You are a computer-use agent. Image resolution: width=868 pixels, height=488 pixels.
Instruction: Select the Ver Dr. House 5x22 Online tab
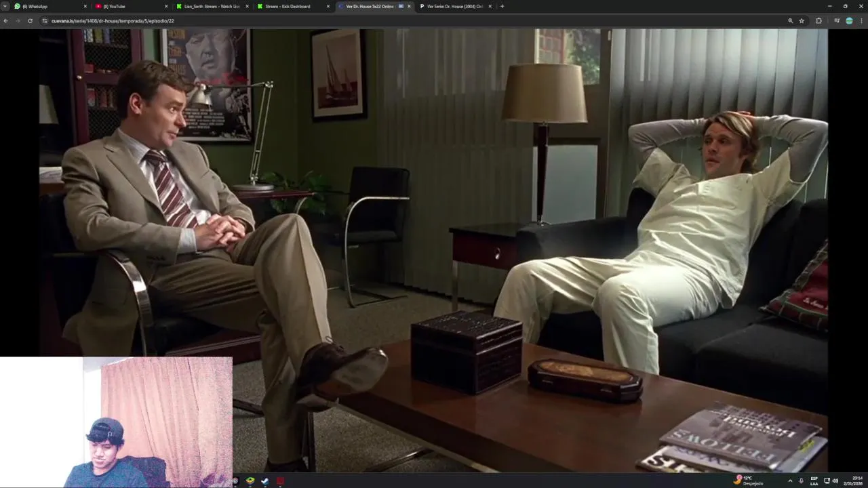point(374,6)
